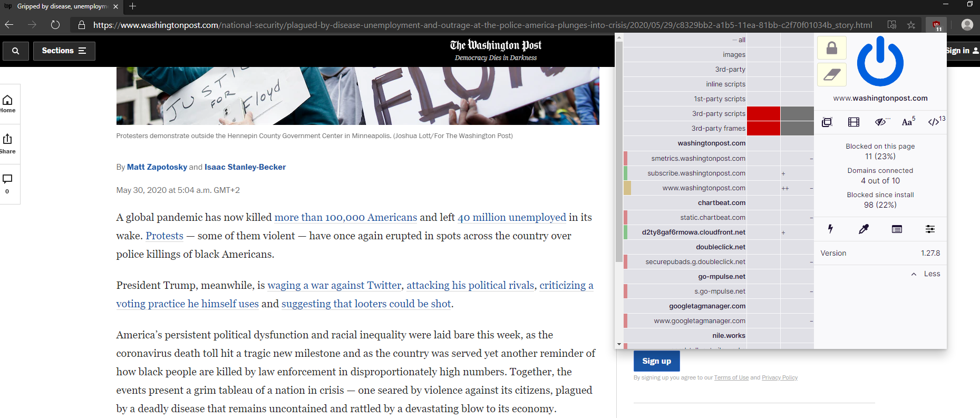Open the Sections menu
The image size is (980, 418).
[x=64, y=51]
